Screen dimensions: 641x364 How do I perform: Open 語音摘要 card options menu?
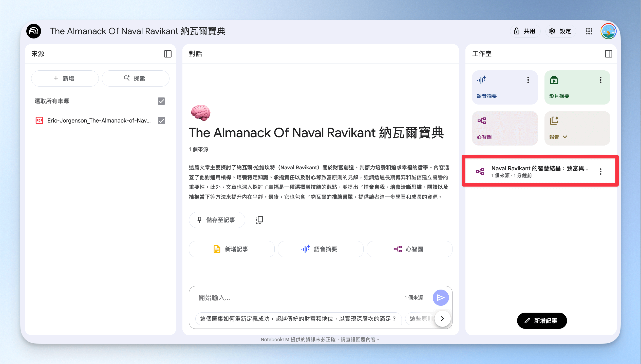pos(528,80)
